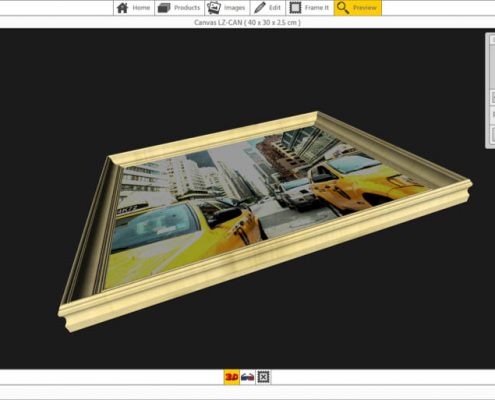Viewport: 495px width, 400px height.
Task: Enable anaglyph 3D glasses mode
Action: (x=247, y=377)
